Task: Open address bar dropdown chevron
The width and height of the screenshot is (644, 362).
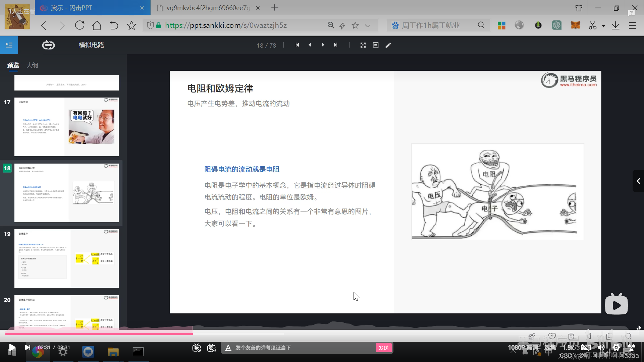Action: (x=368, y=25)
